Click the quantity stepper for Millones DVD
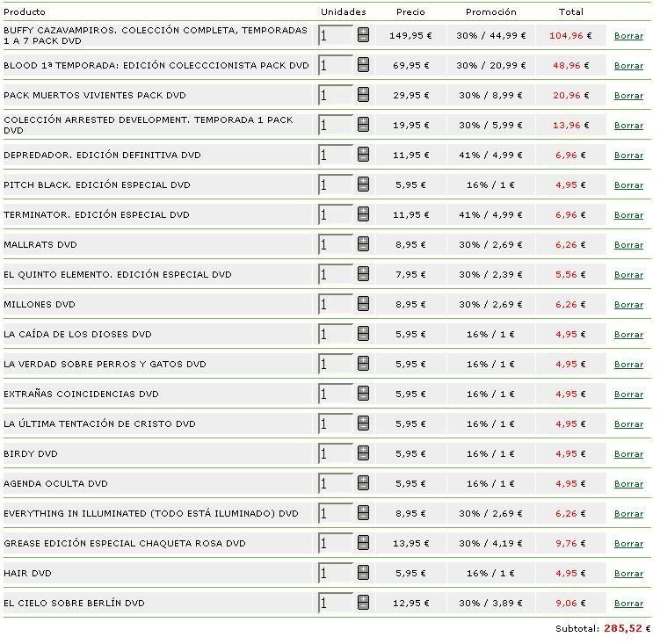This screenshot has width=660, height=644. [x=363, y=304]
